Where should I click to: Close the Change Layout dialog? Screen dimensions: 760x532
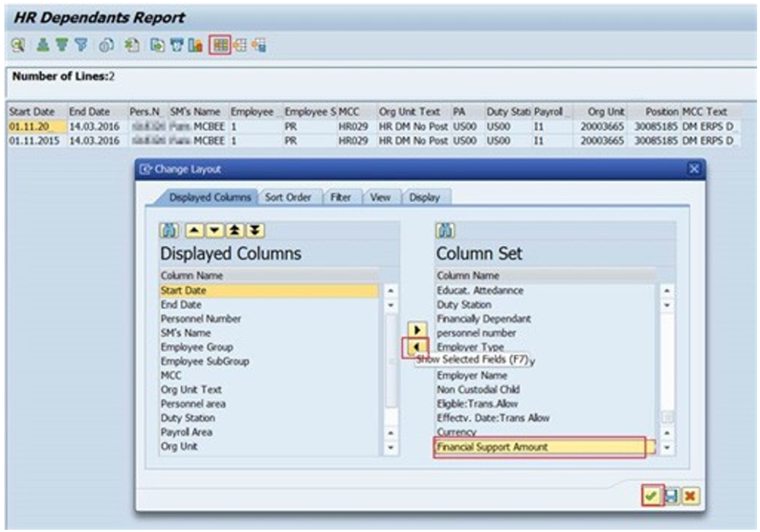pos(694,169)
